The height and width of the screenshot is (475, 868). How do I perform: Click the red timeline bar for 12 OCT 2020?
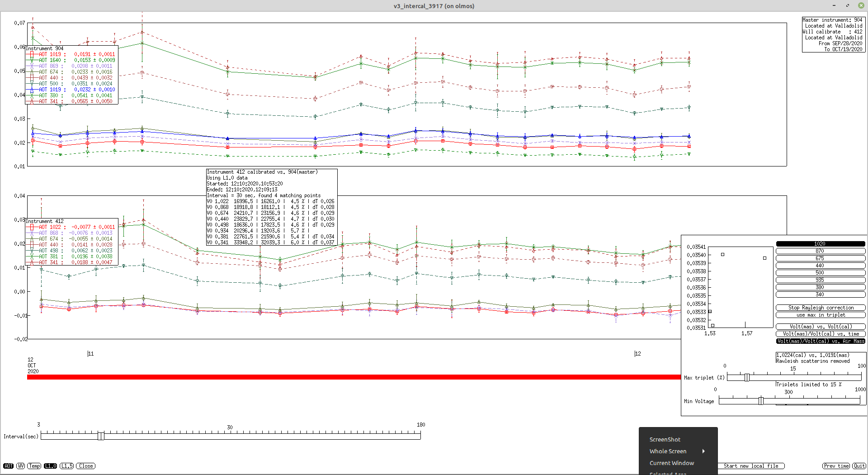(x=354, y=377)
